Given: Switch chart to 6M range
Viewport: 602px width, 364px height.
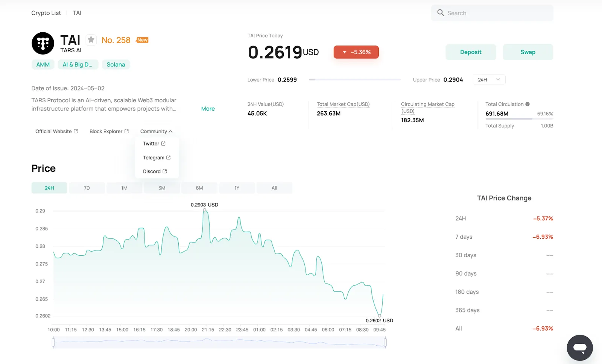Looking at the screenshot, I should pyautogui.click(x=199, y=188).
